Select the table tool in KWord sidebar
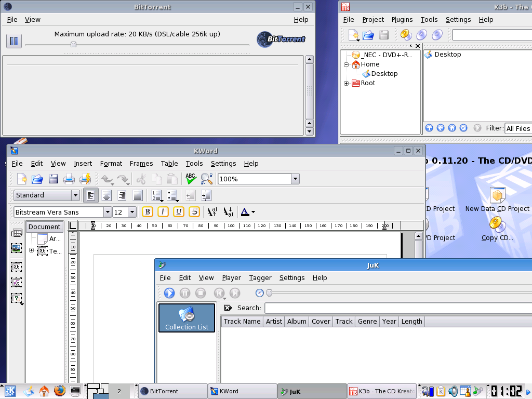532x399 pixels. [16, 233]
